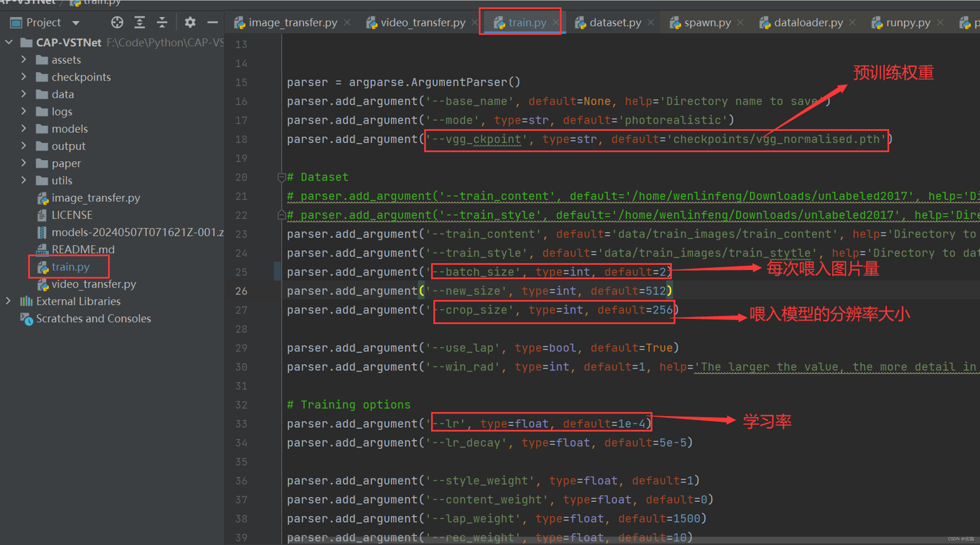Toggle the code fold marker at line 20
Viewport: 980px width, 545px height.
tap(281, 177)
